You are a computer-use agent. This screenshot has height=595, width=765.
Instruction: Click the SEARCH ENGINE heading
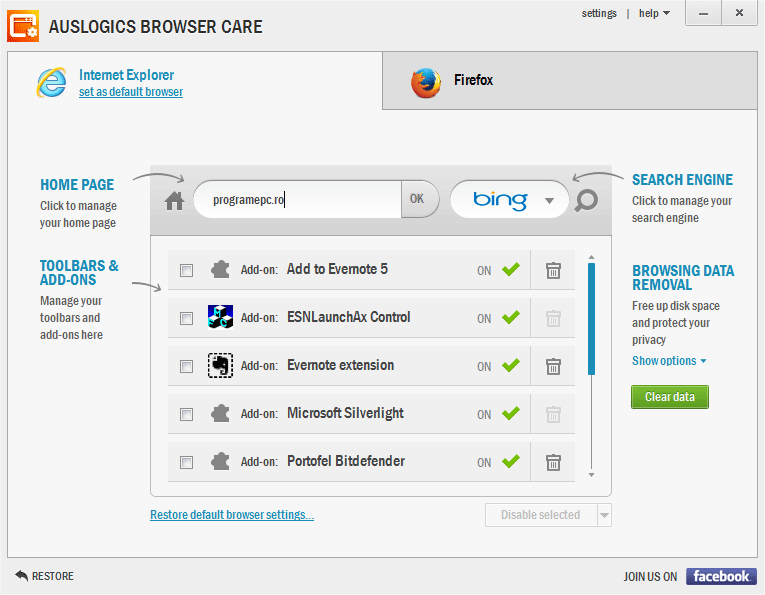[x=682, y=180]
